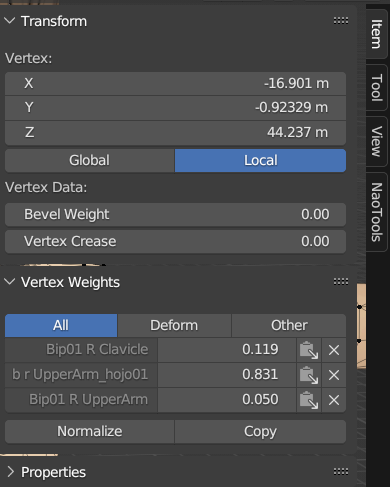
Task: Filter vertex groups by Other
Action: point(289,325)
